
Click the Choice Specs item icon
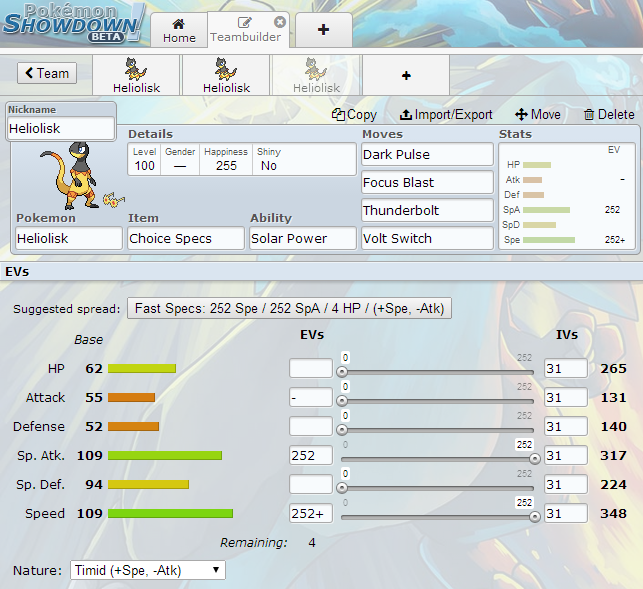(x=113, y=200)
